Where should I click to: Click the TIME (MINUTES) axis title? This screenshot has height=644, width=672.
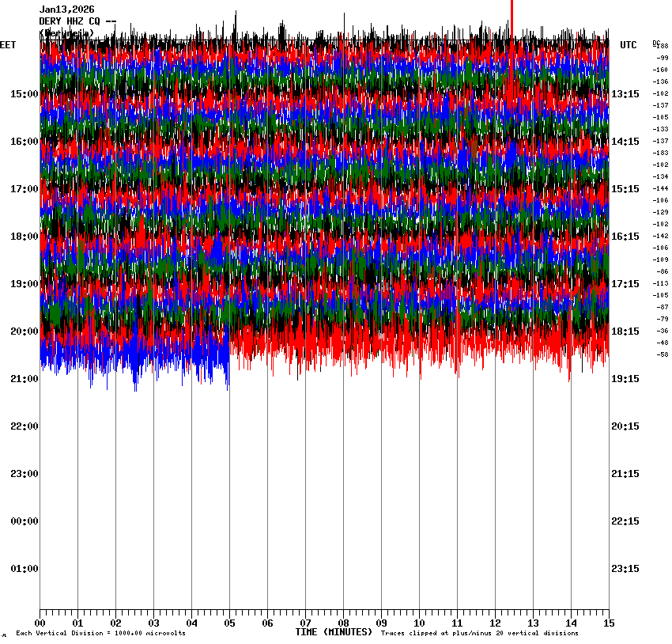tap(334, 632)
